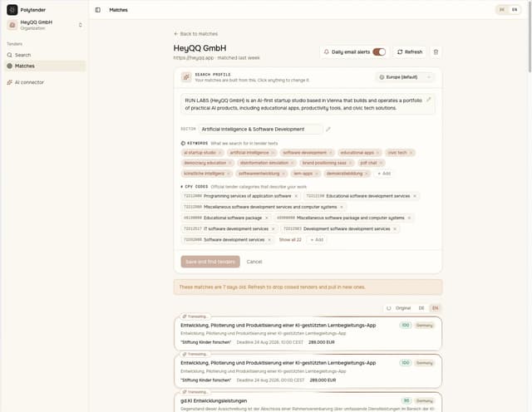
Task: Click the page vertical scrollbar
Action: click(530, 37)
